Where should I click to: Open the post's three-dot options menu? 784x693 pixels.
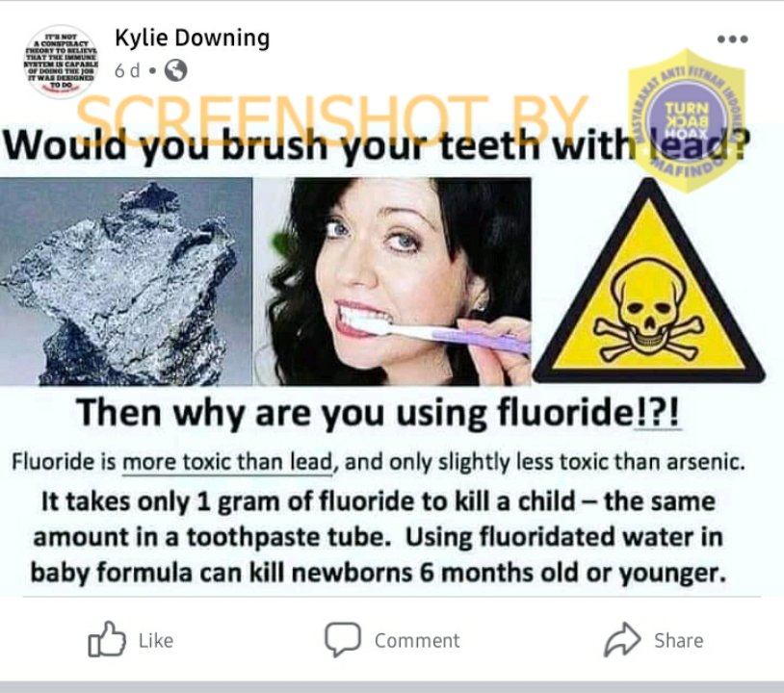pyautogui.click(x=733, y=38)
